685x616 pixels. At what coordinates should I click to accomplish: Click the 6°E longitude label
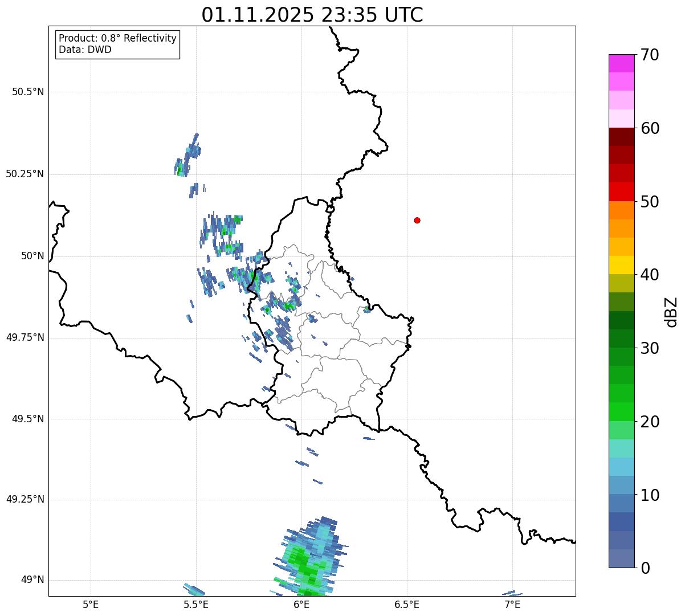click(x=301, y=604)
